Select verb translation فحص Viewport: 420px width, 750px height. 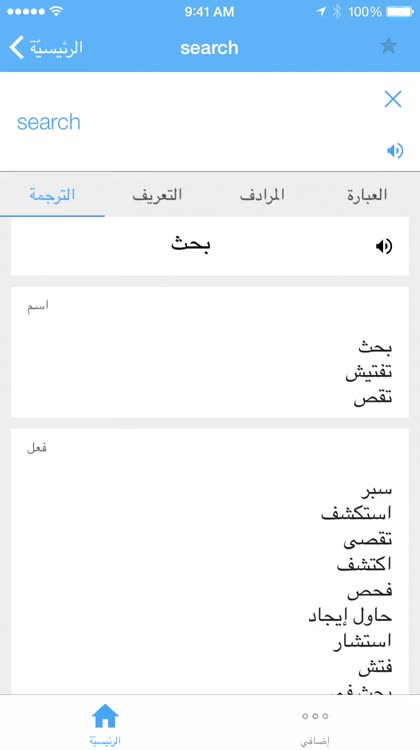click(x=370, y=591)
